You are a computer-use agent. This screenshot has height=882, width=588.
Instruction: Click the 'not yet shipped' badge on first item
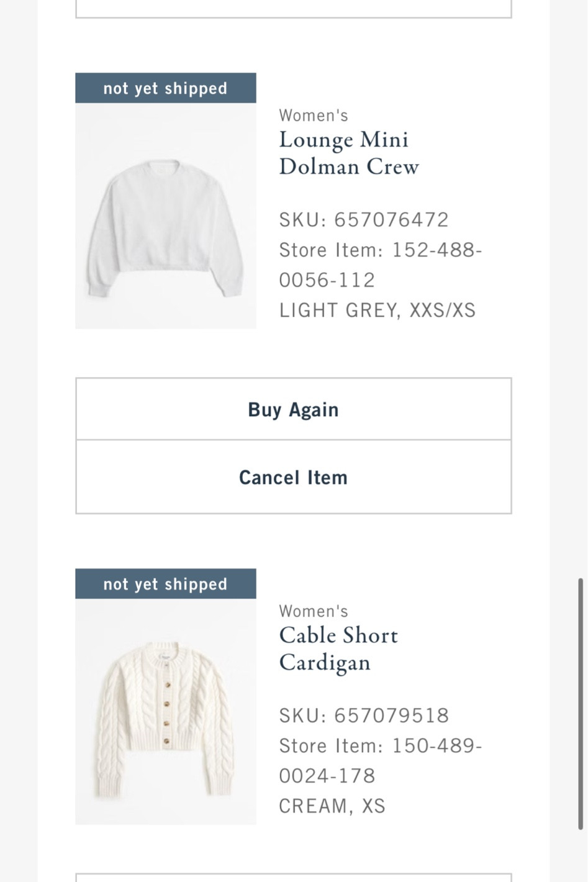[x=165, y=88]
